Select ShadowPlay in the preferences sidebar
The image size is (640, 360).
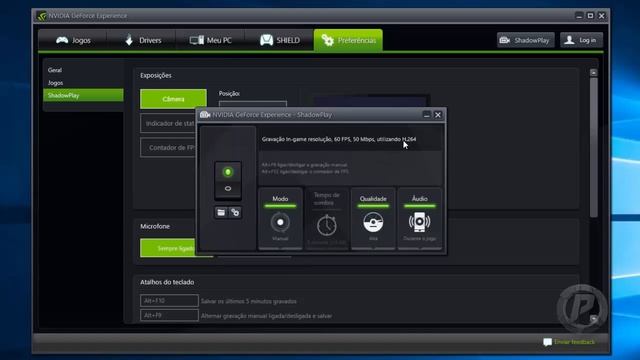click(83, 95)
